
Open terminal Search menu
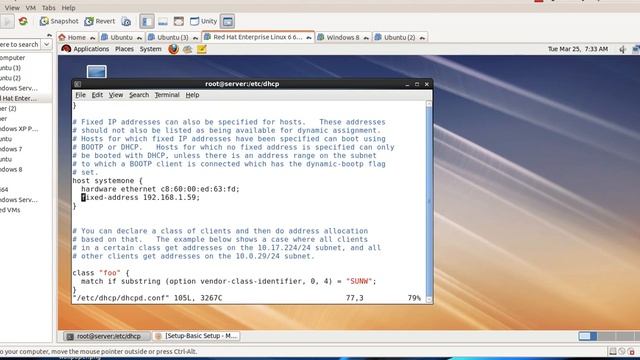(139, 95)
